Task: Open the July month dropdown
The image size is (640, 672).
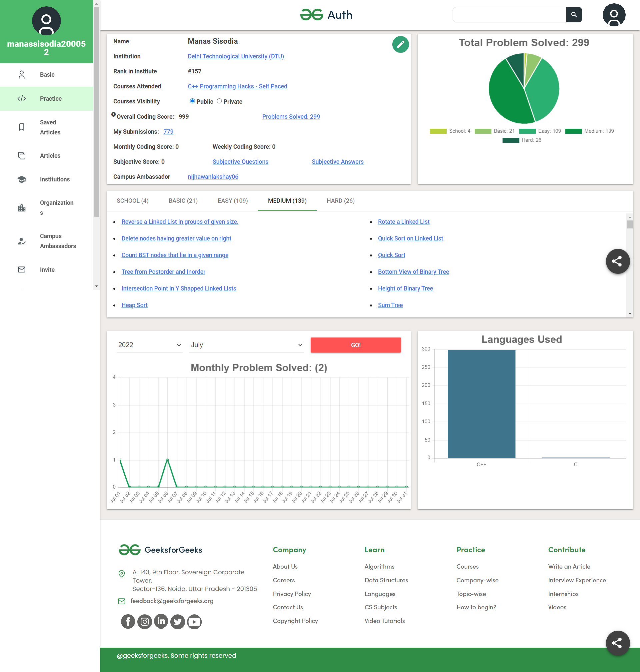Action: click(246, 345)
